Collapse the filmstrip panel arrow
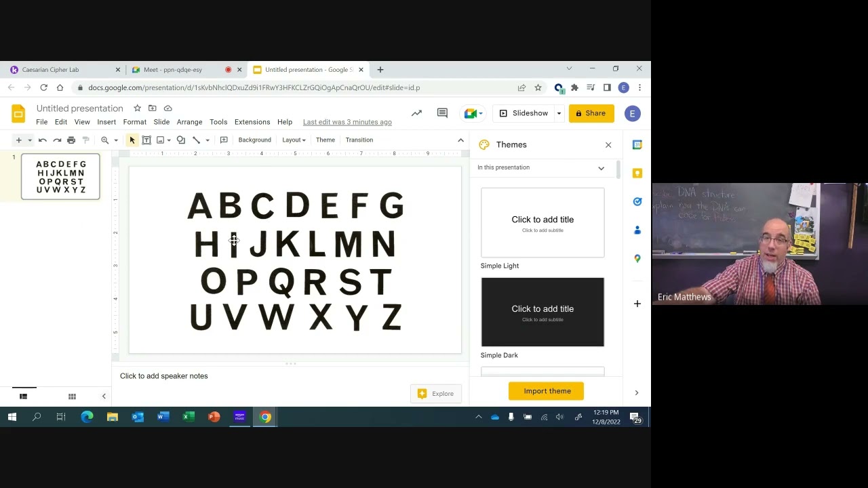 click(104, 396)
